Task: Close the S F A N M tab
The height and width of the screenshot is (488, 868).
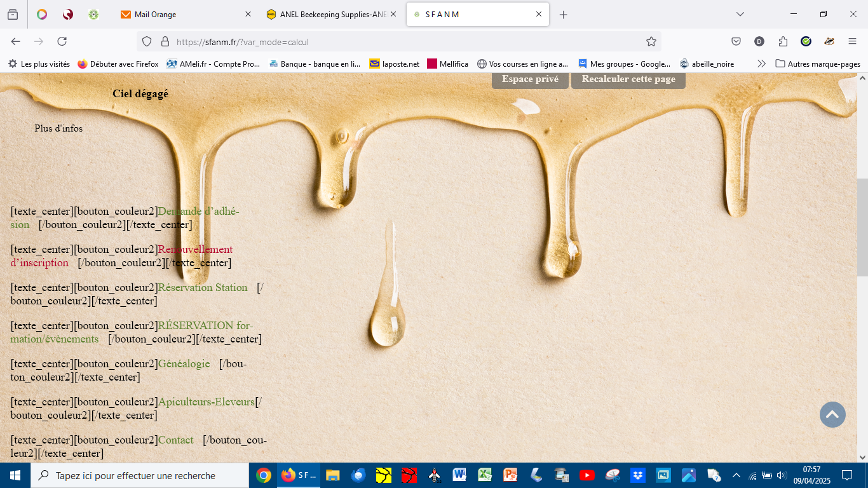Action: pyautogui.click(x=539, y=14)
